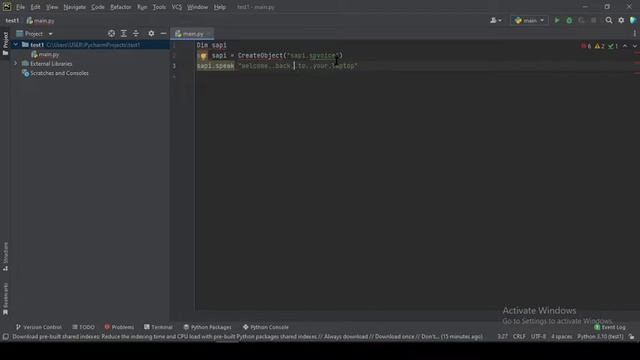The width and height of the screenshot is (640, 360).
Task: Click the Download pre-built shared indexes notification
Action: click(247, 337)
